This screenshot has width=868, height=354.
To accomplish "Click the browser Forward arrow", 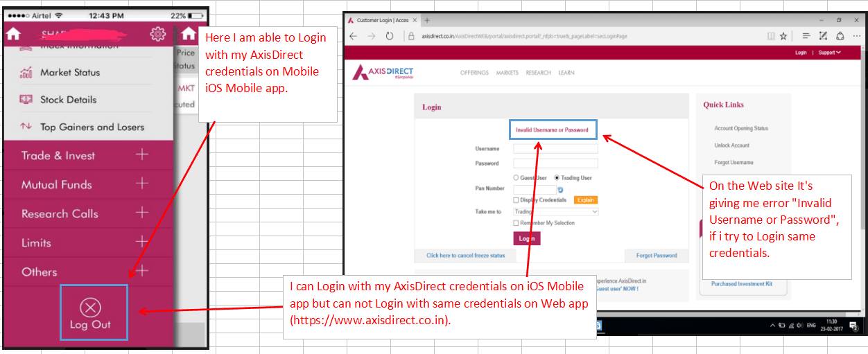I will (372, 36).
